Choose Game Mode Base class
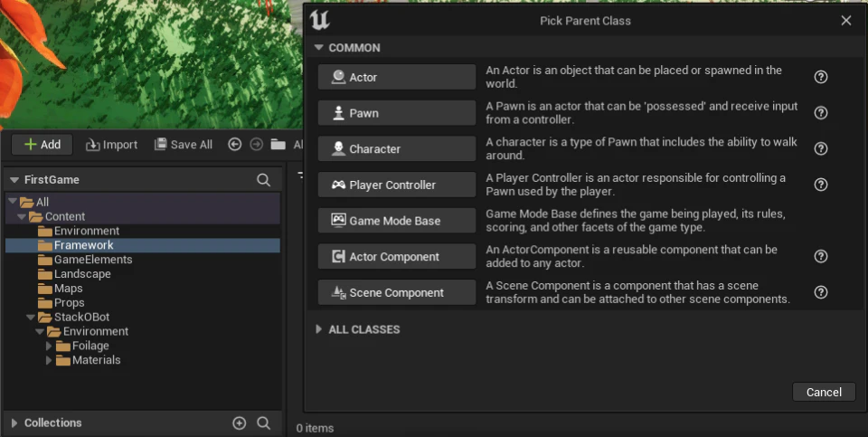Image resolution: width=868 pixels, height=437 pixels. click(396, 221)
